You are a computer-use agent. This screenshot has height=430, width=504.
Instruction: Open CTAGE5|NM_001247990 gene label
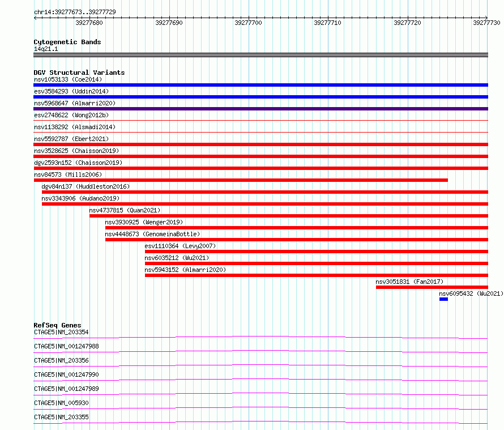pos(66,374)
